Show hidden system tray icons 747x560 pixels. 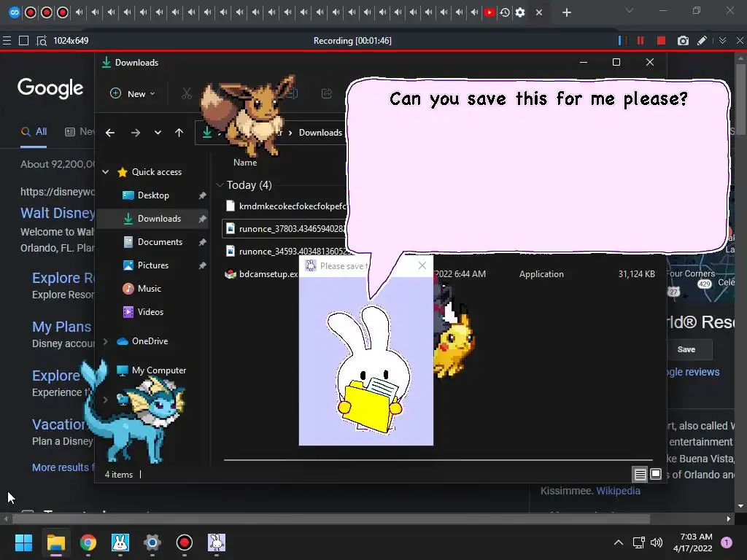point(619,542)
